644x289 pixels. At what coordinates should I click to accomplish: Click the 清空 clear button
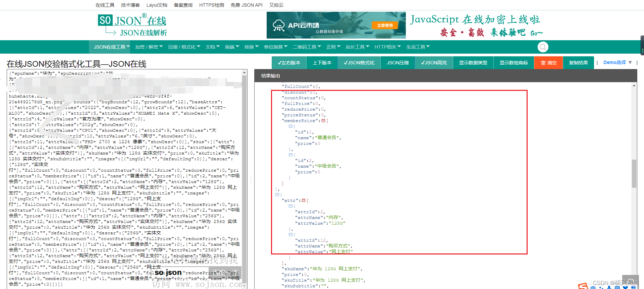(549, 63)
